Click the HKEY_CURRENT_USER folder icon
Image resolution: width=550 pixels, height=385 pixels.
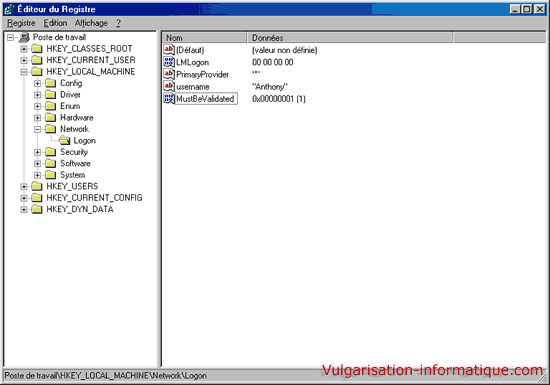pos(37,60)
